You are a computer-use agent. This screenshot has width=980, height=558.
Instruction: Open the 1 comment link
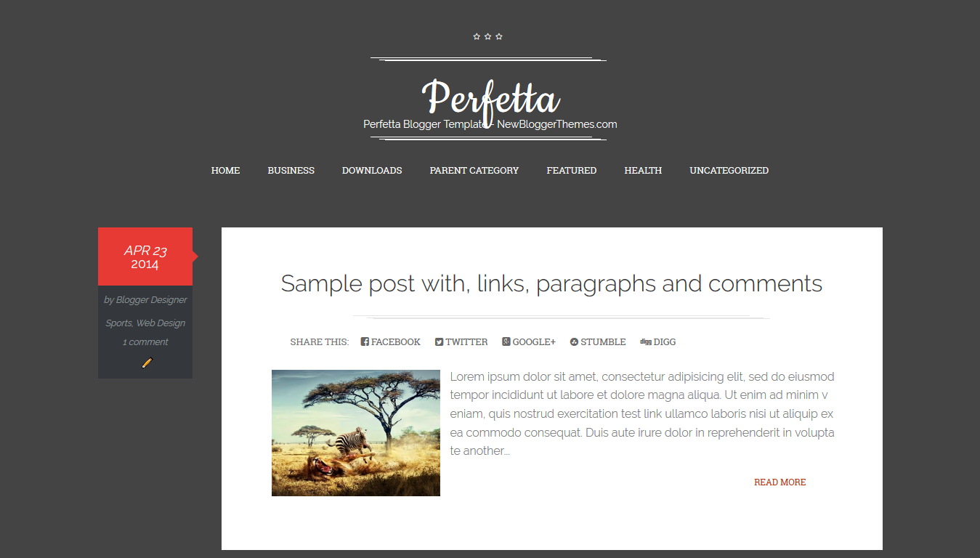click(x=145, y=342)
